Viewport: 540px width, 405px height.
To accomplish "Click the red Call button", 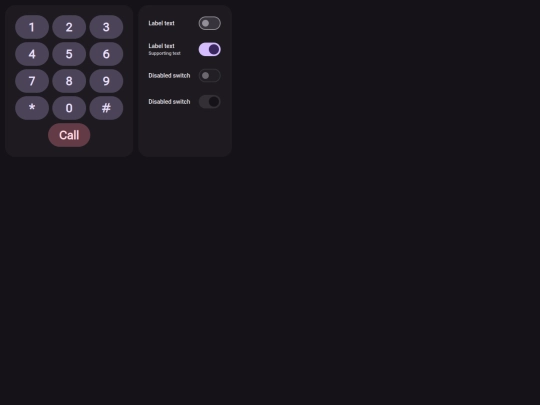I will [x=69, y=135].
